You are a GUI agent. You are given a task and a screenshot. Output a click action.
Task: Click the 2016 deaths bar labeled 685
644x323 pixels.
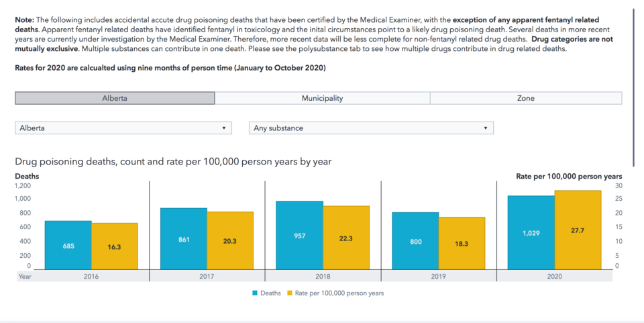(x=68, y=245)
